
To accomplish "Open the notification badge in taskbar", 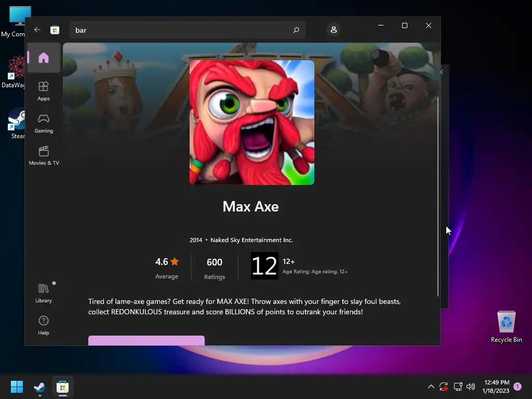I will [x=518, y=387].
